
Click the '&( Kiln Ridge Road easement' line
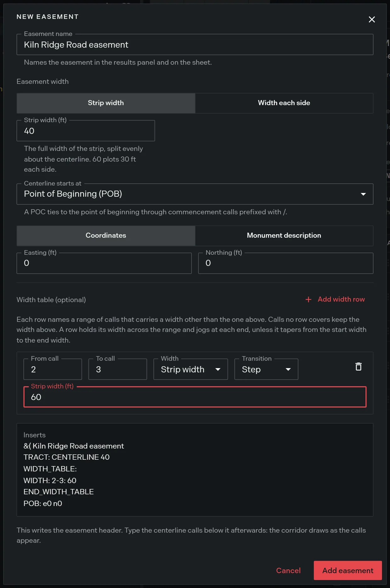point(74,446)
